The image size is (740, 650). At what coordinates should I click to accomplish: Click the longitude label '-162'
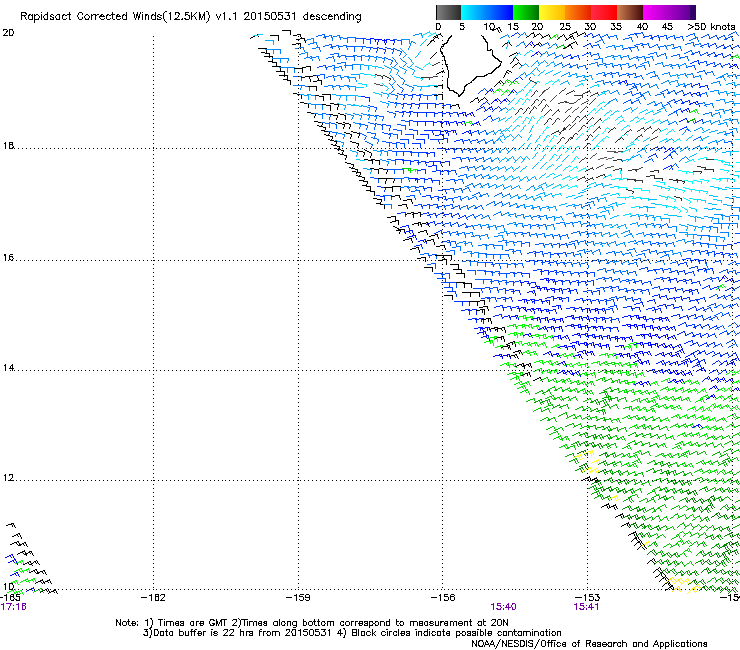pyautogui.click(x=153, y=598)
